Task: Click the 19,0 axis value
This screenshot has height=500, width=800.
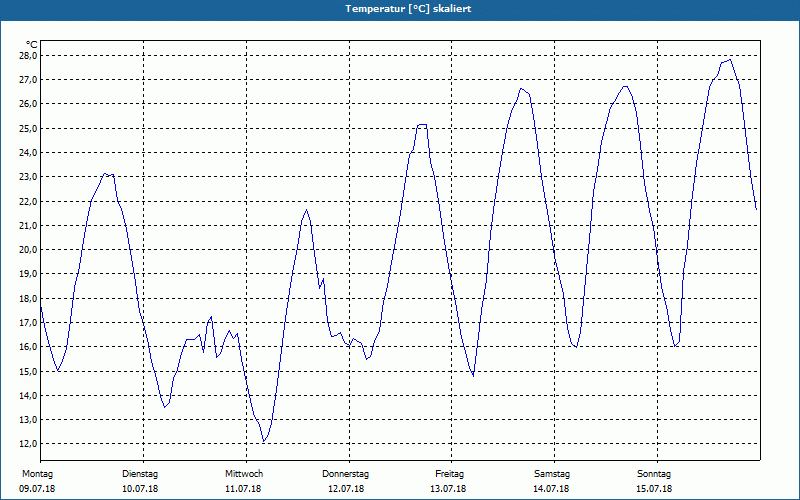Action: [x=29, y=273]
